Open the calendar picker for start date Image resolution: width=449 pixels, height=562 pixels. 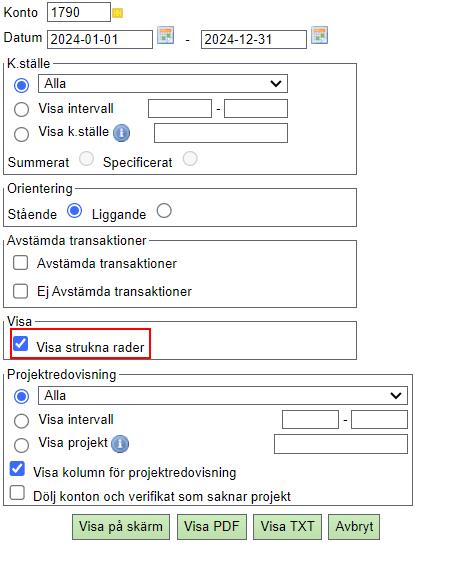[166, 35]
